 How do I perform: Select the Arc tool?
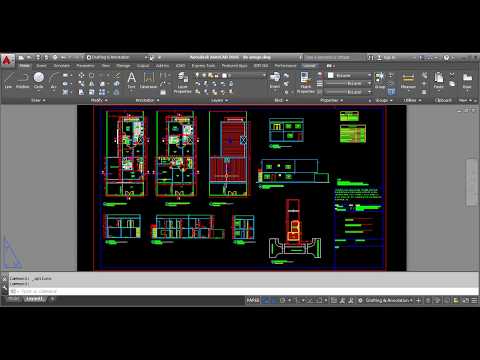54,80
